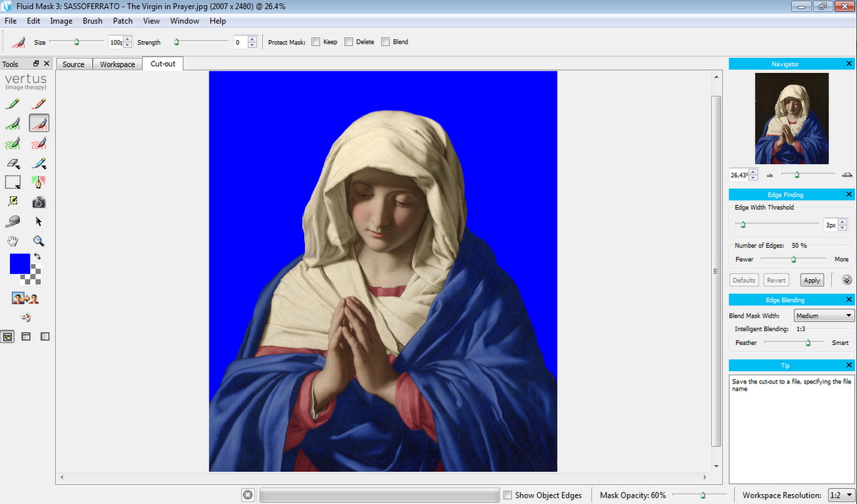Click the blue foreground color swatch
This screenshot has height=504, width=857.
pyautogui.click(x=19, y=263)
